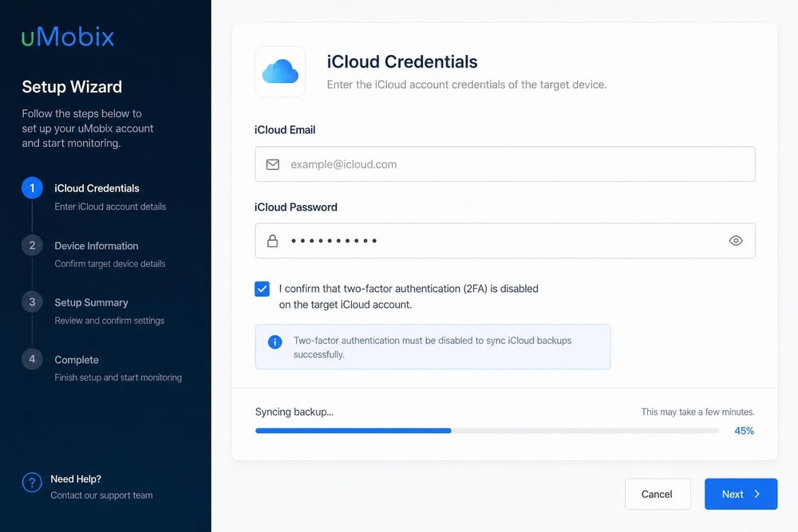Click the uMobix logo
Viewport: 798px width, 532px height.
click(x=68, y=37)
